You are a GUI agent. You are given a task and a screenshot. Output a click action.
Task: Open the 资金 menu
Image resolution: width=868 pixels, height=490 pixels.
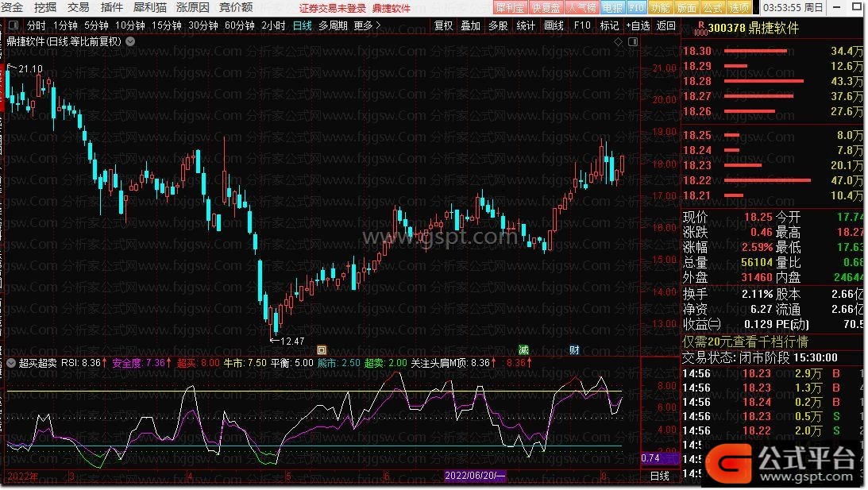pos(12,8)
